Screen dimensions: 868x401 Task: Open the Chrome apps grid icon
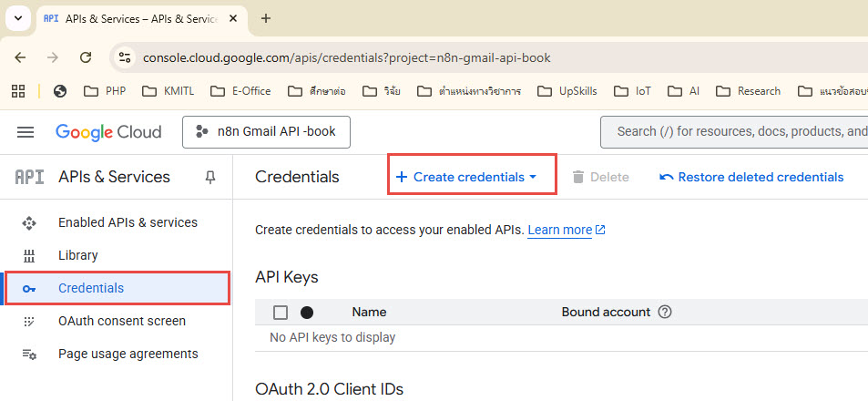pos(17,91)
